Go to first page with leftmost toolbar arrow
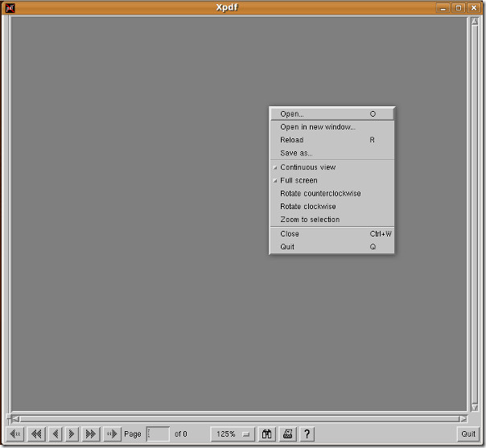 [14, 434]
